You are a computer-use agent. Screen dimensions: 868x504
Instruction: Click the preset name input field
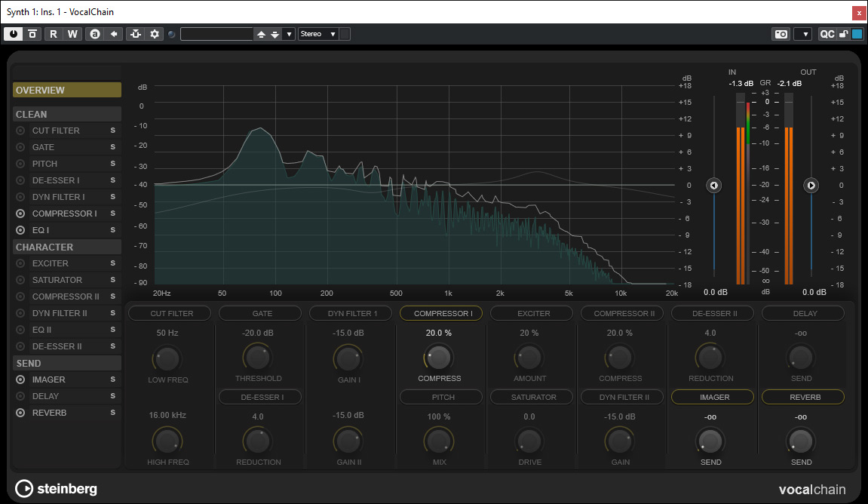(216, 34)
